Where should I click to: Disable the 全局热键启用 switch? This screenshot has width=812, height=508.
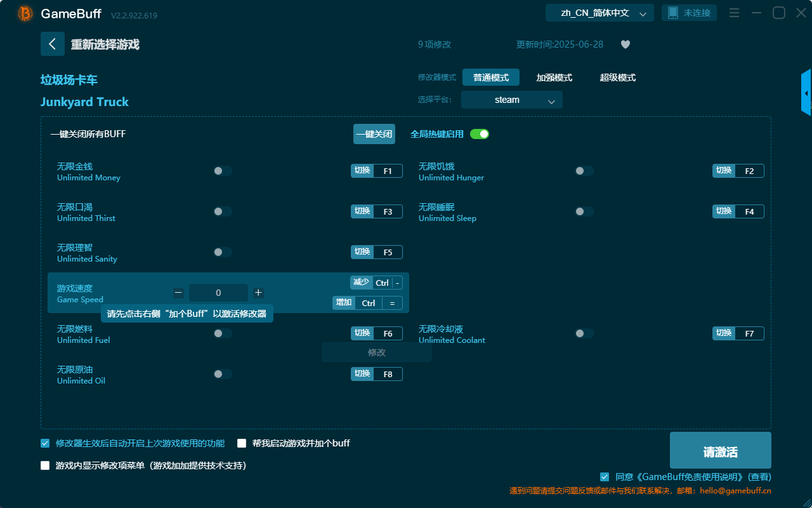coord(479,134)
